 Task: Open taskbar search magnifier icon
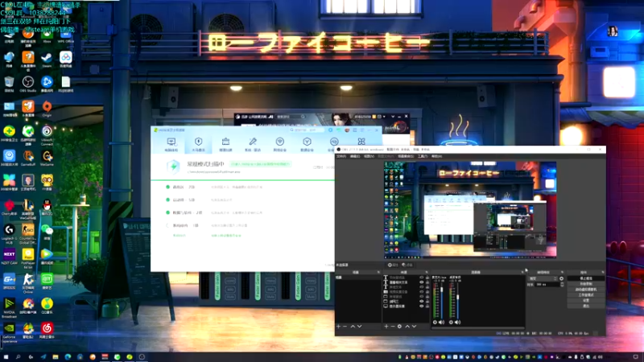coord(18,357)
